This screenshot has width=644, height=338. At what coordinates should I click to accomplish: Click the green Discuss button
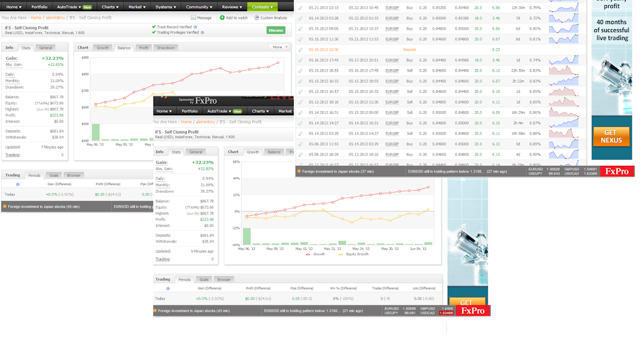(276, 30)
